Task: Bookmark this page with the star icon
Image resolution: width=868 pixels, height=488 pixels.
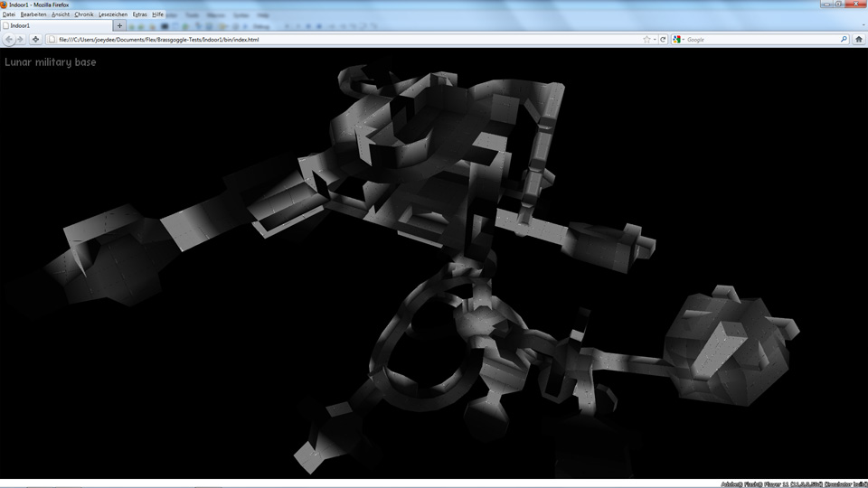Action: click(x=646, y=40)
